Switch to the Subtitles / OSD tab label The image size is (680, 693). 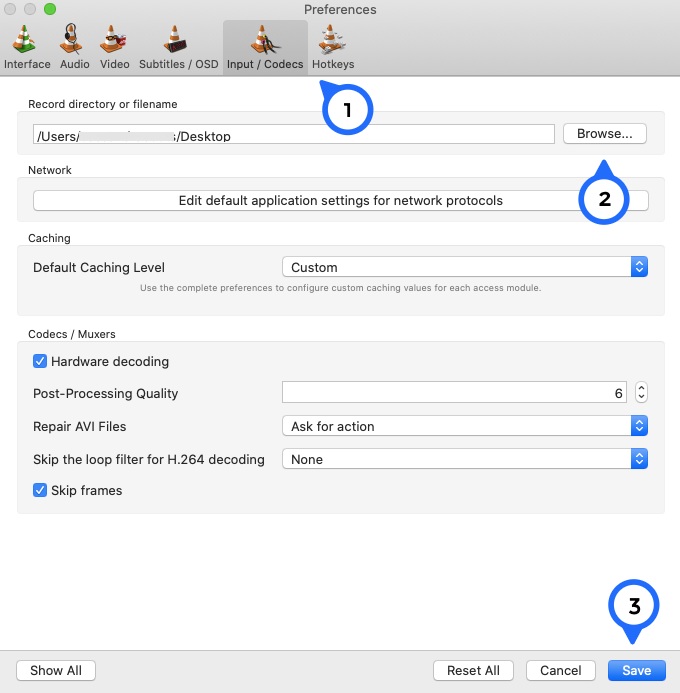179,64
